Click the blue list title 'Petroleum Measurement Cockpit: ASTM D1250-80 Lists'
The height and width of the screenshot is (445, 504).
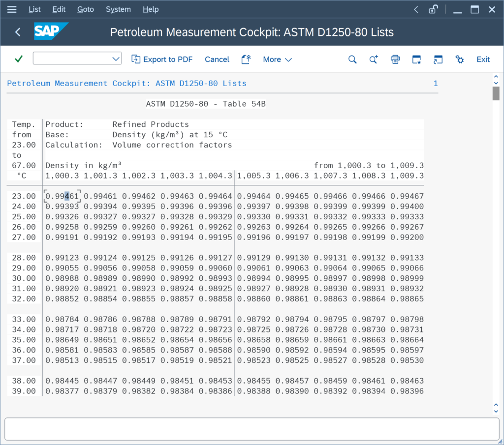coord(126,84)
